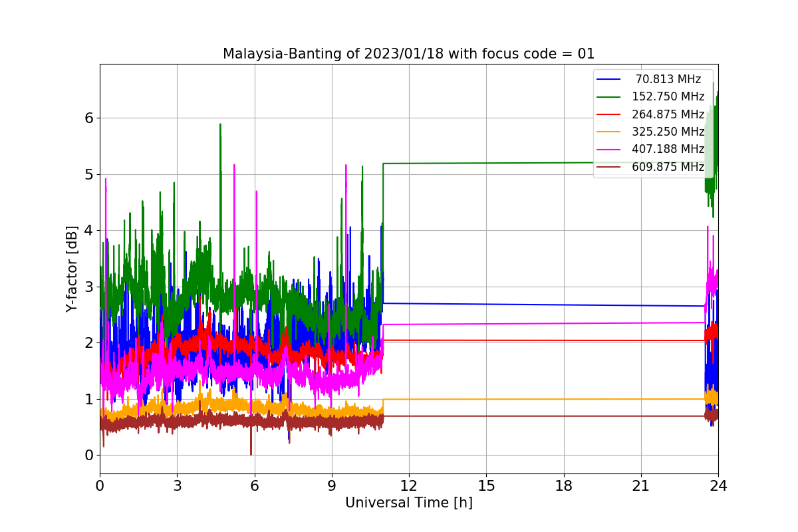
Task: Click x-axis tick label '15'
Action: 486,485
